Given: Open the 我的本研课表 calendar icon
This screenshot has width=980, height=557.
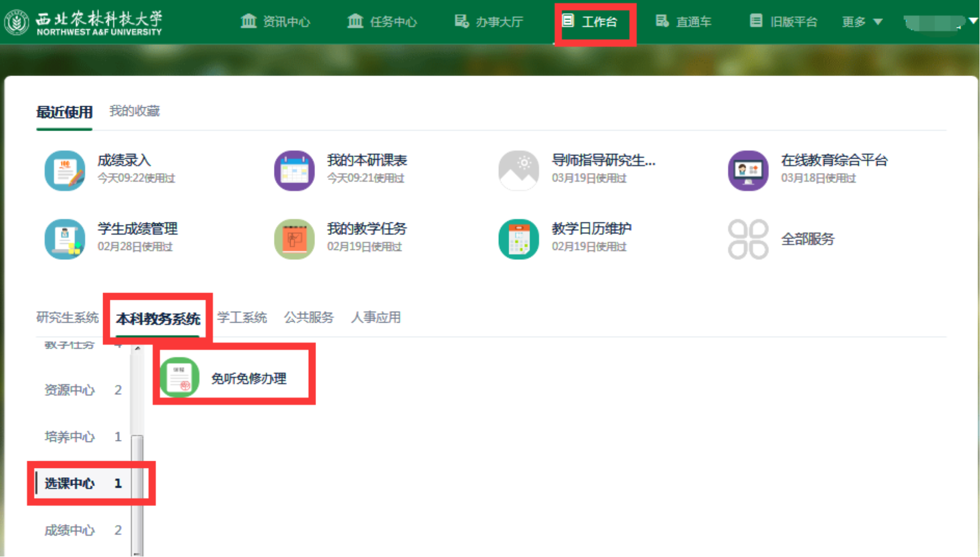Looking at the screenshot, I should 294,171.
